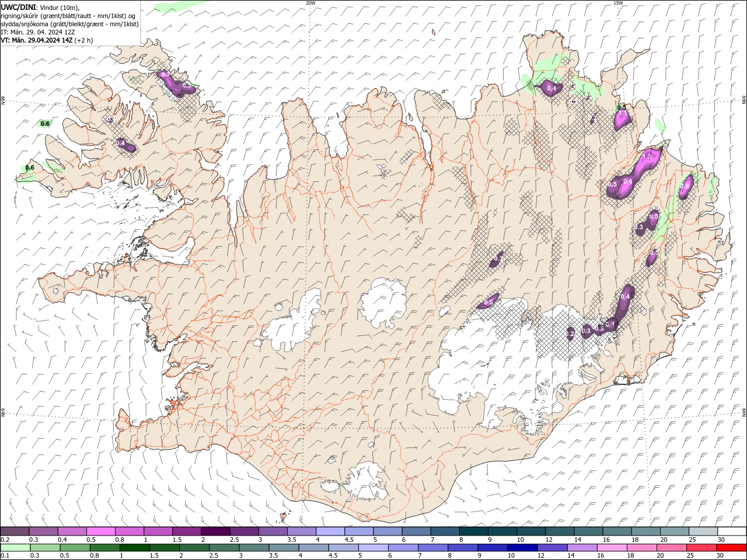The image size is (747, 560).
Task: Select the pale green 0.1–0.3 rain legend swatch
Action: point(16,548)
